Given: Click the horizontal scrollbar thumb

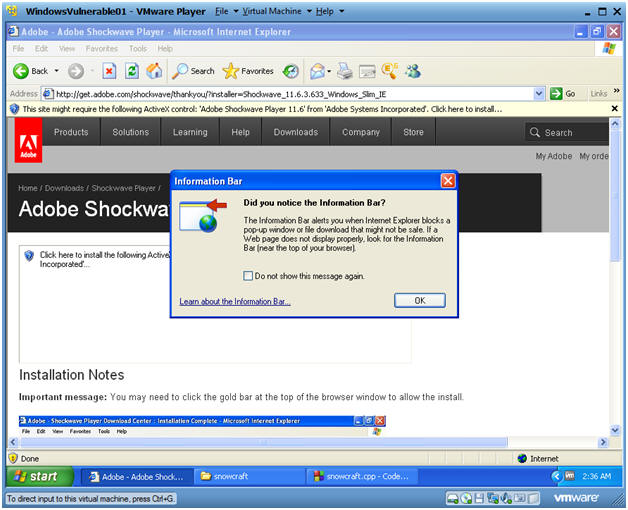Looking at the screenshot, I should coord(264,442).
